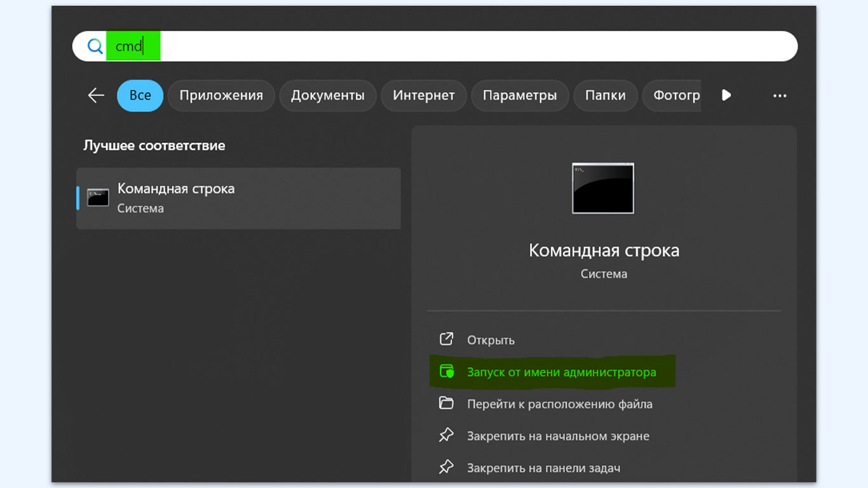Open the Интернет filter tab

pos(424,95)
